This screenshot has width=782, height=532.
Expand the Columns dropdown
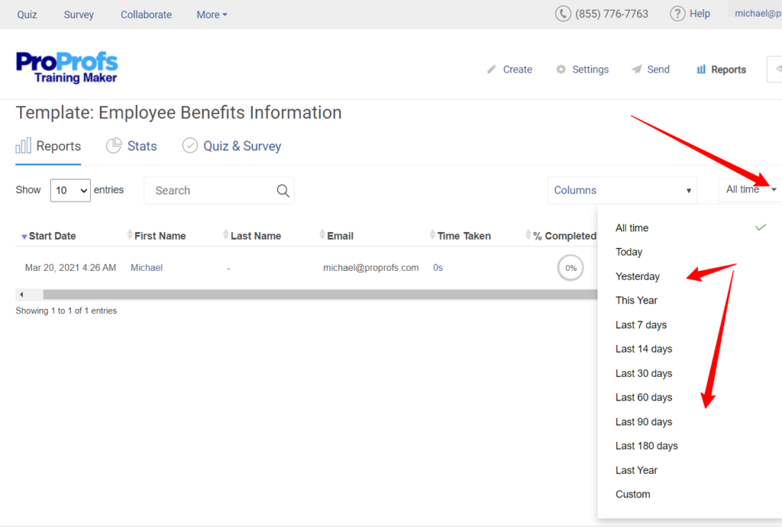622,190
